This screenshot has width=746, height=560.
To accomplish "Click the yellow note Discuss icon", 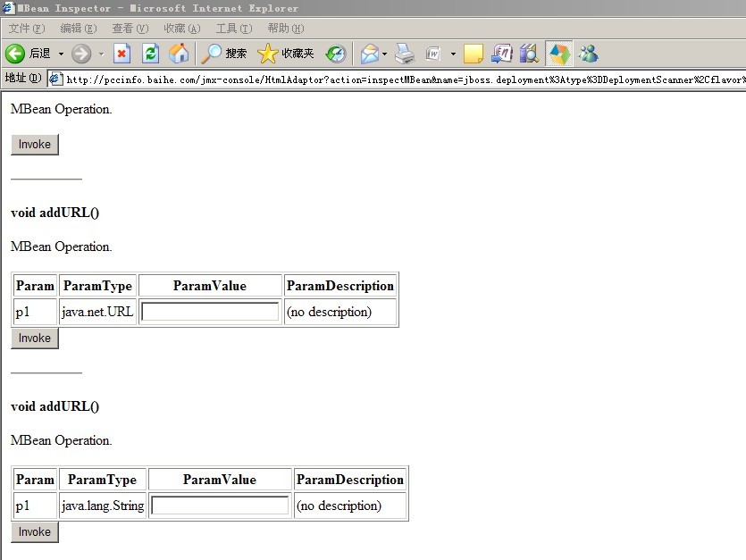I will click(473, 54).
